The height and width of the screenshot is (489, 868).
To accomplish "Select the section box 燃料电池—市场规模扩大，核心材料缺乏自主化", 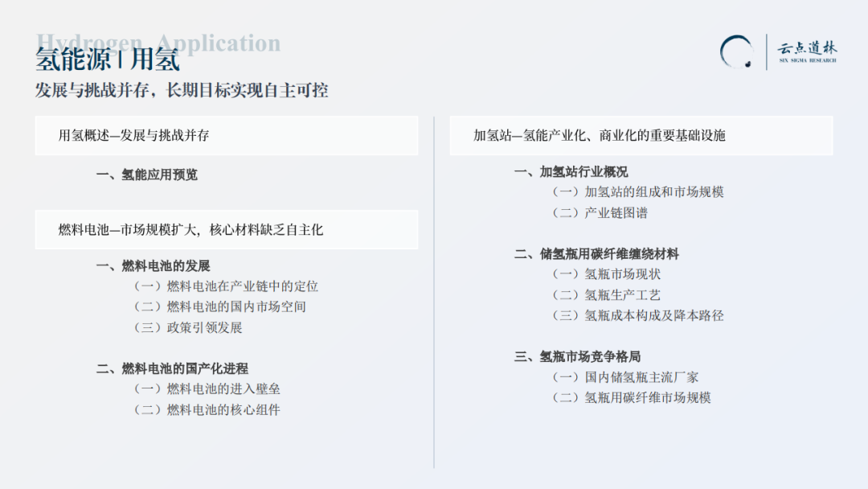I will tap(227, 230).
